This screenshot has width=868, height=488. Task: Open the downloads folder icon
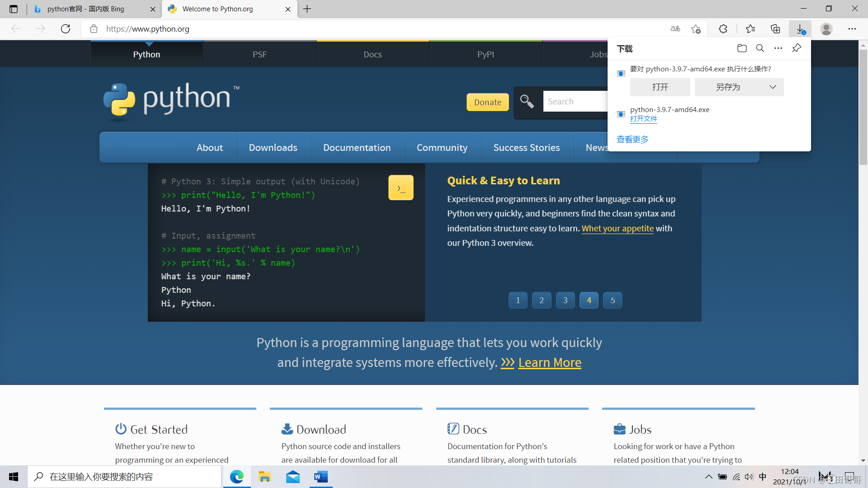coord(742,48)
